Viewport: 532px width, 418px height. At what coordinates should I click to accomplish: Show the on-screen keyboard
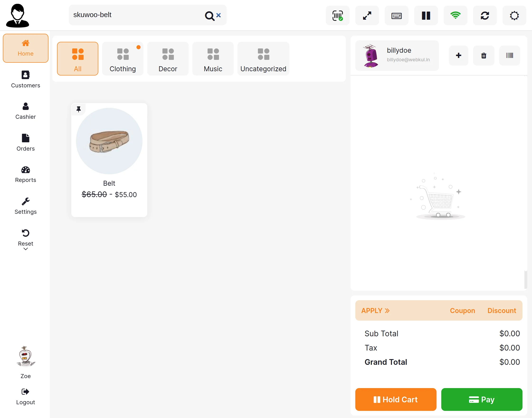pyautogui.click(x=396, y=15)
